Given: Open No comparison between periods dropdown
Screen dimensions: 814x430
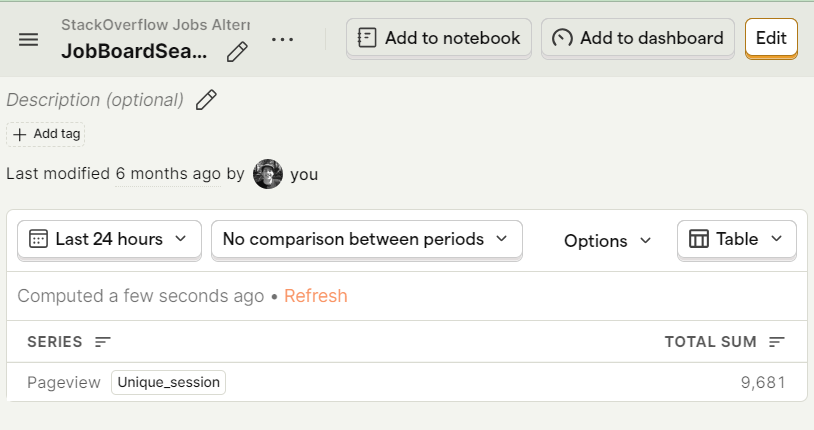Looking at the screenshot, I should tap(366, 239).
